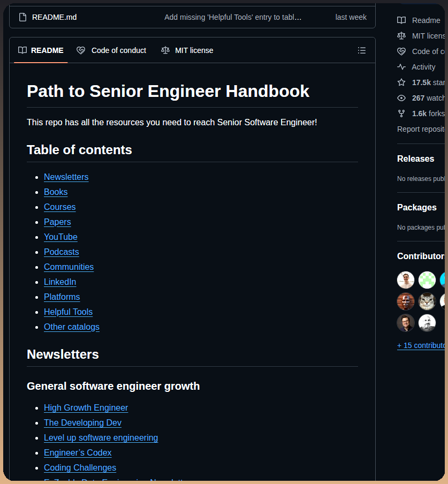
Task: Open the Communities link
Action: 69,267
